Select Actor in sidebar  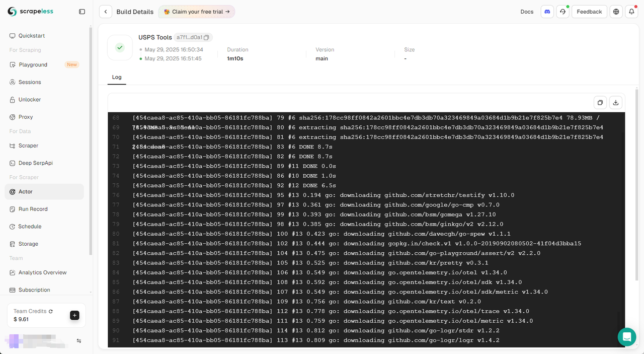[44, 192]
